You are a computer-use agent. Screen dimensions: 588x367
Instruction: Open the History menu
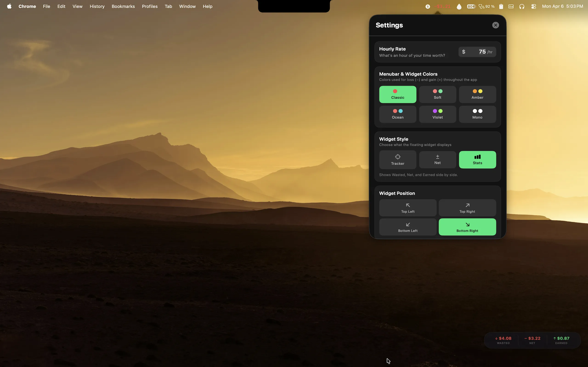97,6
